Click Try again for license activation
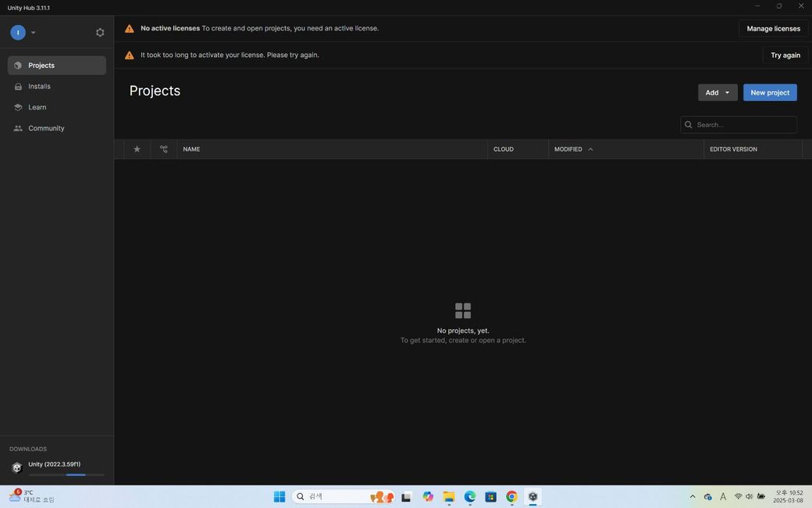The width and height of the screenshot is (812, 508). (x=785, y=55)
